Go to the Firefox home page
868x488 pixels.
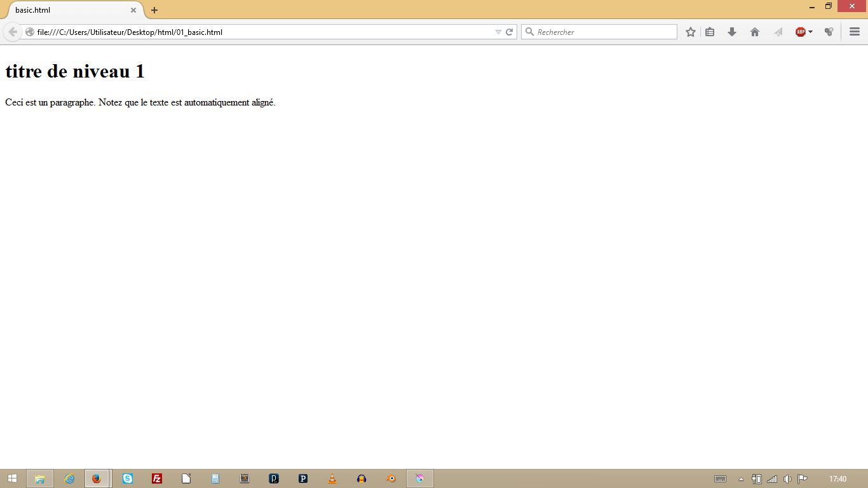click(755, 32)
